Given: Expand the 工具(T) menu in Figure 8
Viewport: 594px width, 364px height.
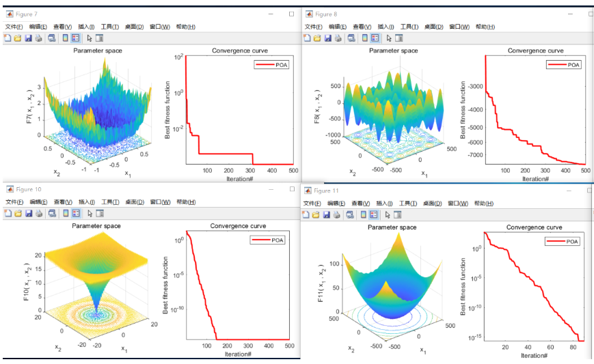Looking at the screenshot, I should tap(410, 27).
